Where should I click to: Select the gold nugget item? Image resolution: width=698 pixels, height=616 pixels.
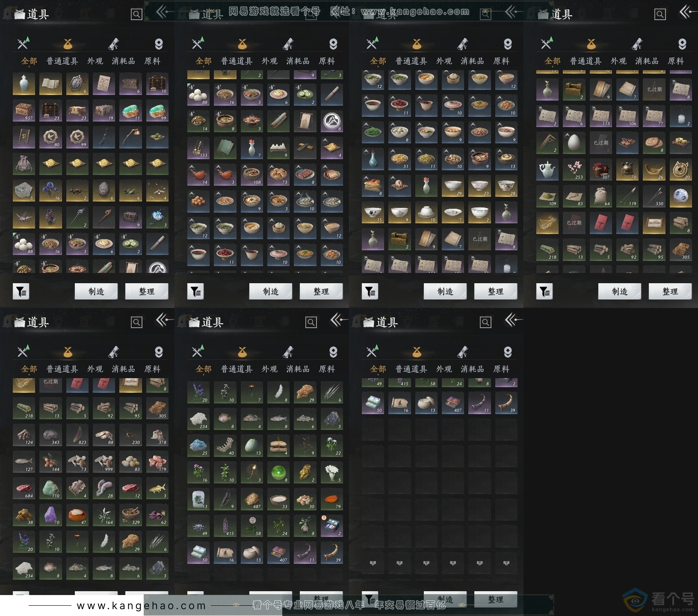pyautogui.click(x=305, y=472)
